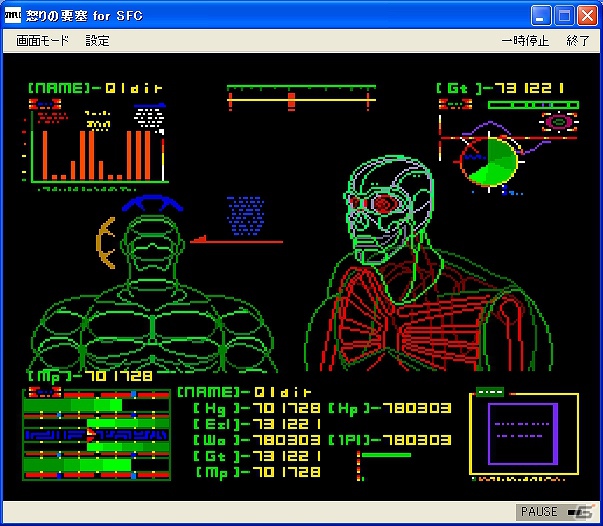Click the top-left [NAME]-Oldir text
The width and height of the screenshot is (603, 526).
[x=95, y=88]
